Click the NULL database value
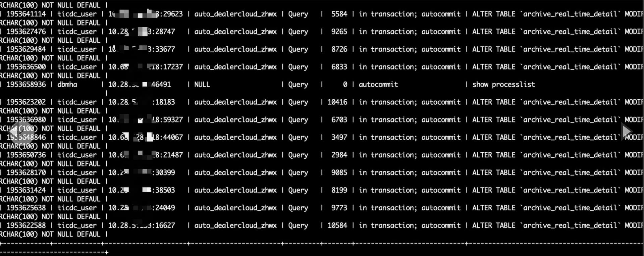This screenshot has height=256, width=644. coord(202,85)
